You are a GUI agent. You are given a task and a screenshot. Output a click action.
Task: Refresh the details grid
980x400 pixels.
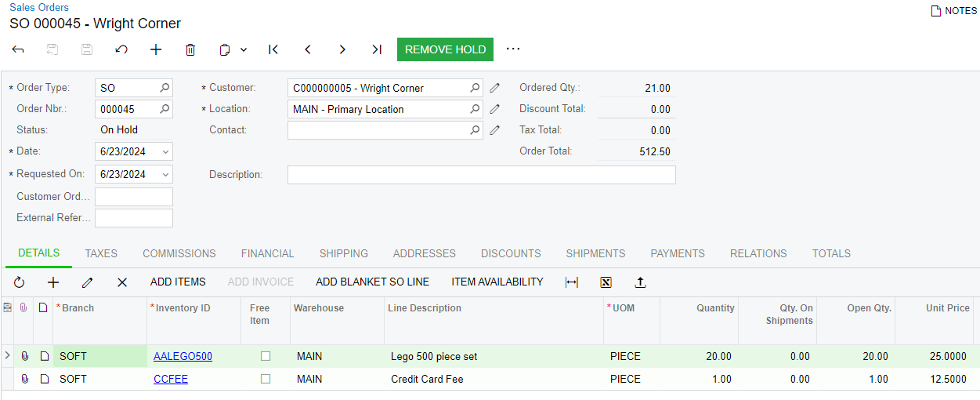pos(20,282)
